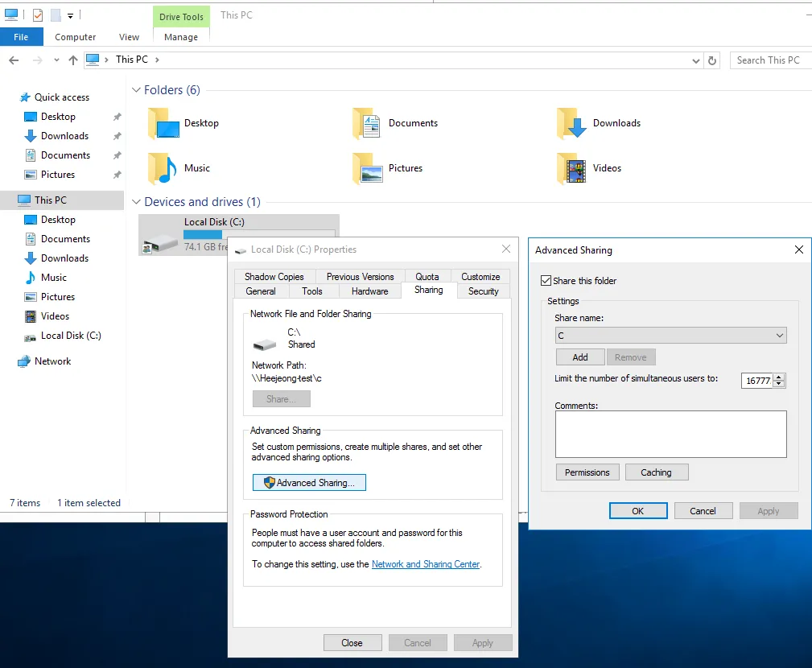
Task: Open the Computer ribbon tab
Action: pyautogui.click(x=75, y=37)
